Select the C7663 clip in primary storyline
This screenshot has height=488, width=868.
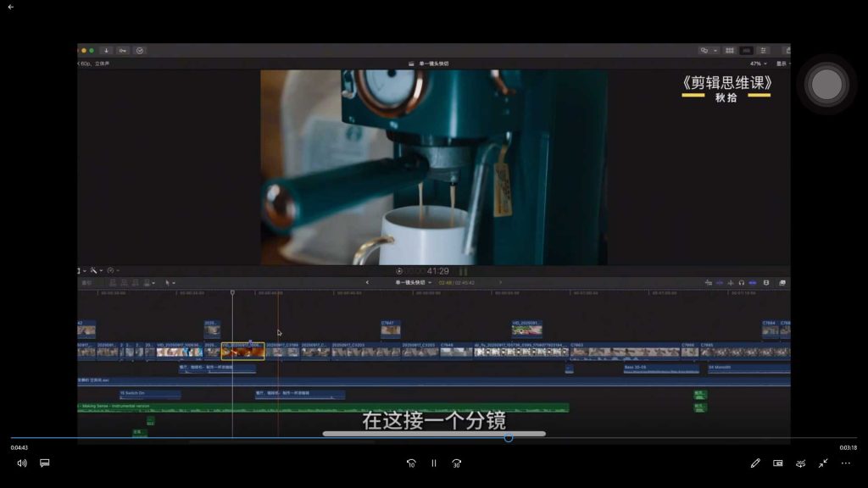625,351
